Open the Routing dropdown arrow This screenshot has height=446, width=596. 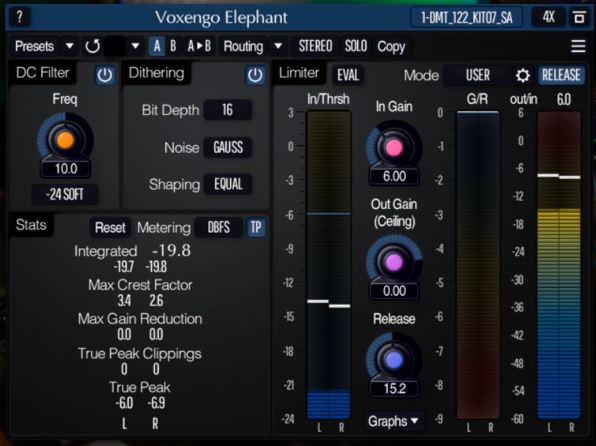pyautogui.click(x=278, y=46)
